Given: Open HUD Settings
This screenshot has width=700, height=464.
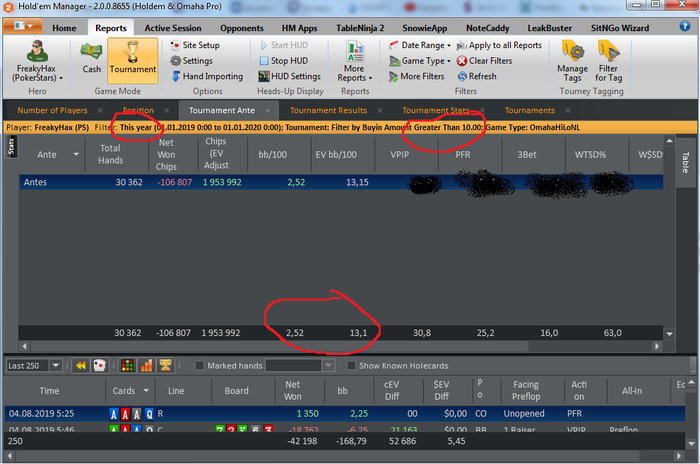Looking at the screenshot, I should 290,76.
